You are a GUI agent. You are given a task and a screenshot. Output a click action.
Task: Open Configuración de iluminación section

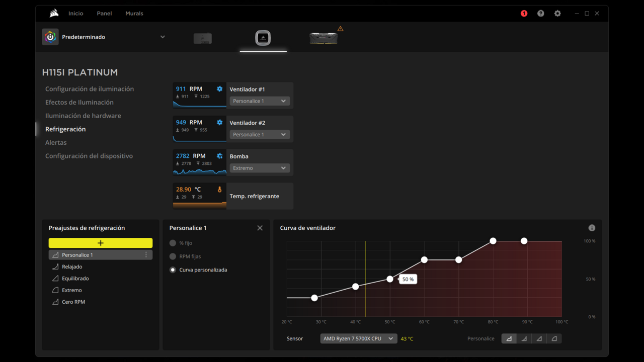point(90,89)
